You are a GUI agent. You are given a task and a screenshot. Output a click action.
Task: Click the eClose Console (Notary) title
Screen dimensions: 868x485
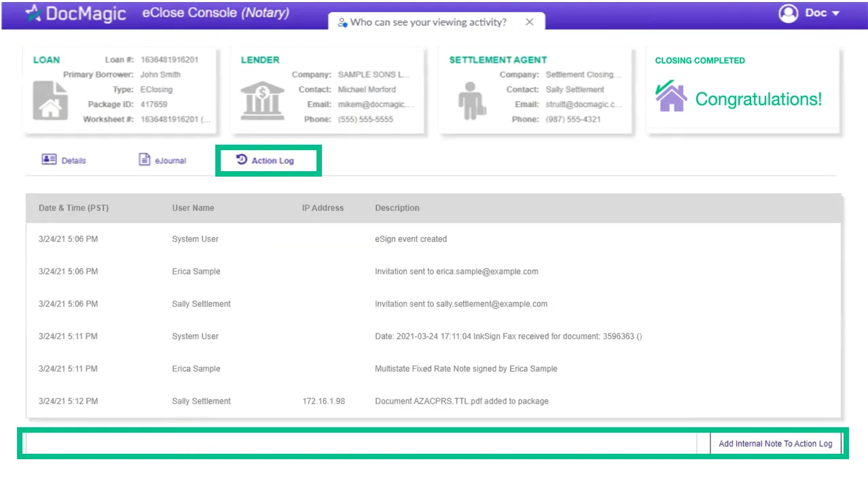215,13
